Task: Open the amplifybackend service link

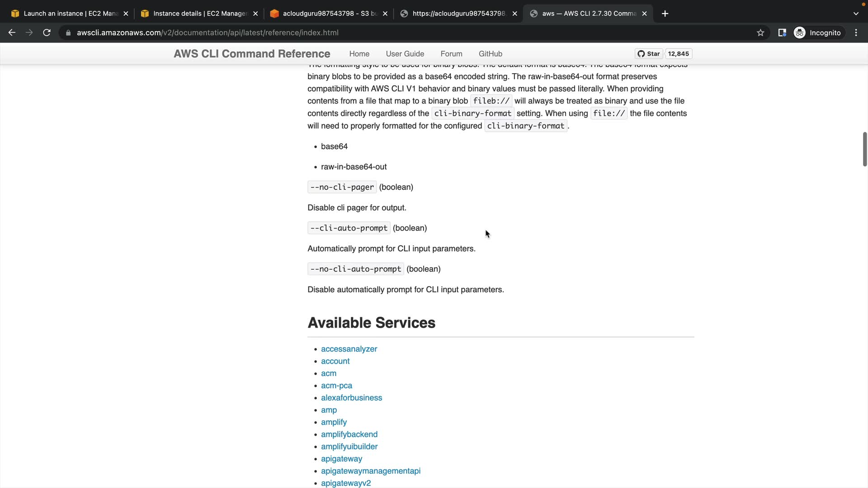Action: click(x=349, y=434)
